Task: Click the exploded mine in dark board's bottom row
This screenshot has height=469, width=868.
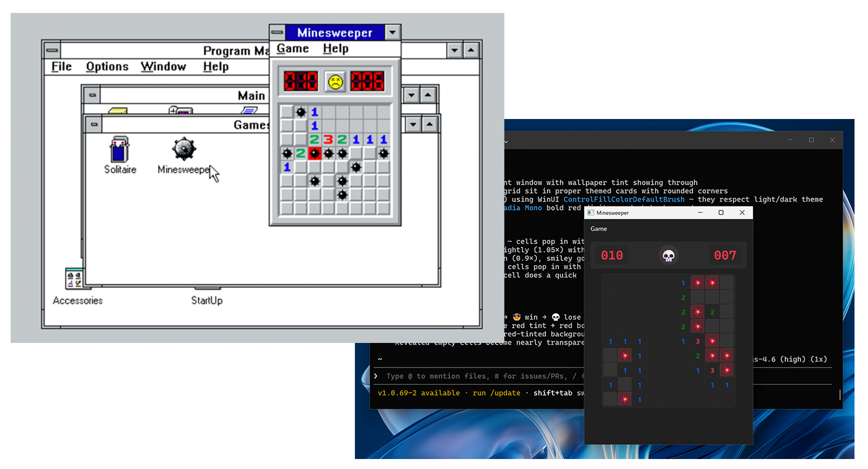Action: (625, 399)
